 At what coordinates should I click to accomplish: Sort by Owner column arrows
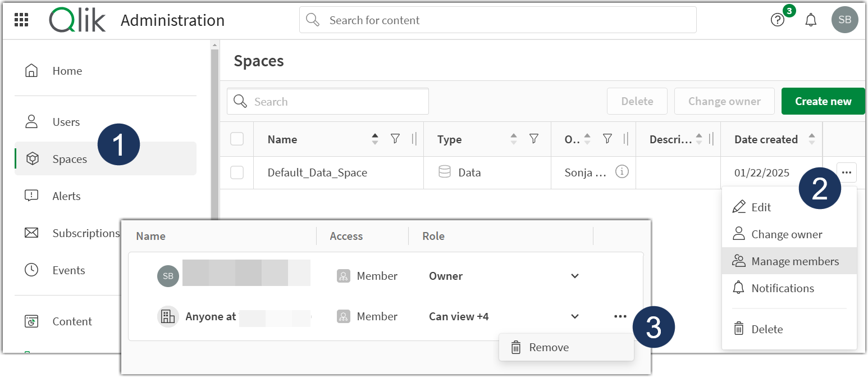[587, 139]
